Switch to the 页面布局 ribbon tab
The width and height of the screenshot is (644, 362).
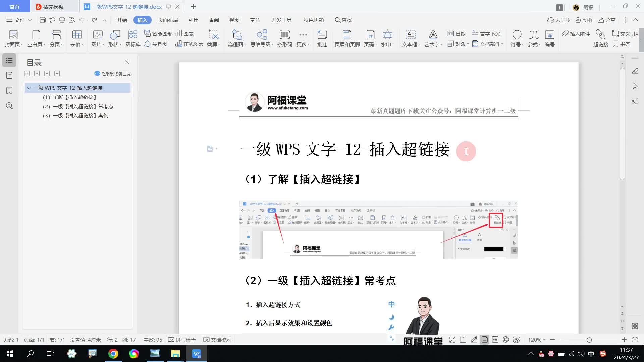click(x=168, y=20)
